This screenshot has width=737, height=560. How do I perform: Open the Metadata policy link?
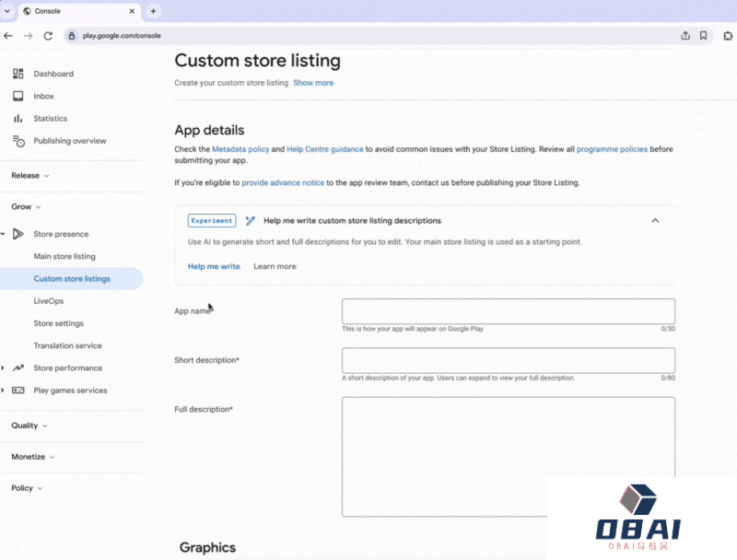click(240, 148)
